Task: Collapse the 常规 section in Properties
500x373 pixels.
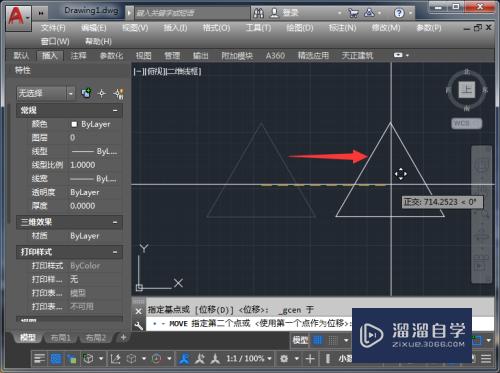Action: click(115, 111)
